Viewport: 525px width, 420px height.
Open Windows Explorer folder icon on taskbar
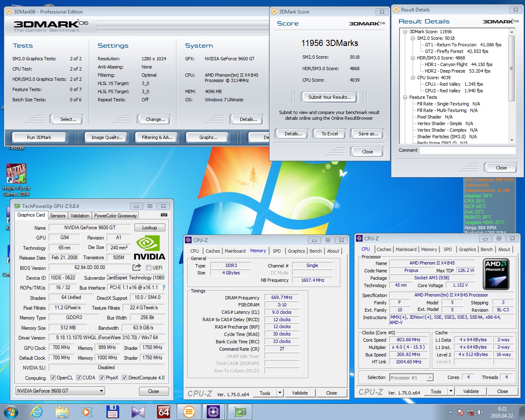[62, 411]
